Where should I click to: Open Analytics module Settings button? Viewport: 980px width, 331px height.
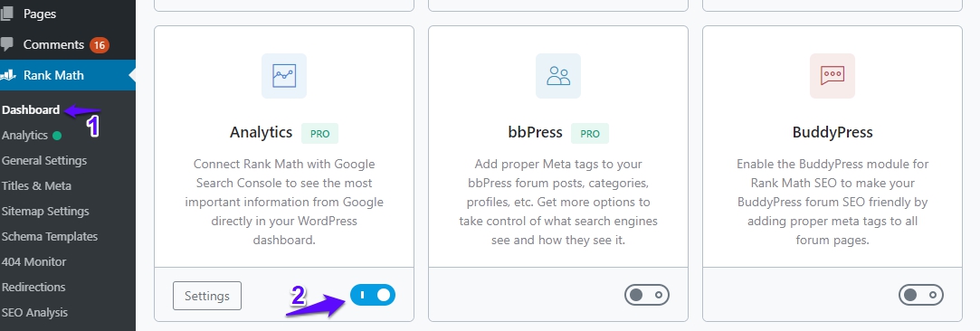(x=207, y=296)
